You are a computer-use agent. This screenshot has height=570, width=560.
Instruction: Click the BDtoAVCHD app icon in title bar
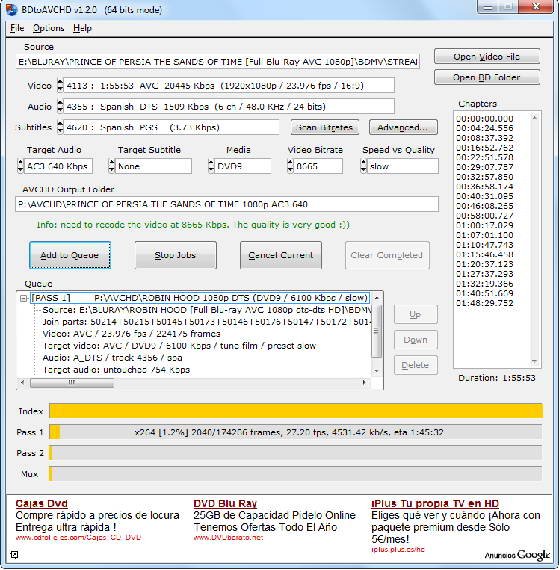pos(11,9)
